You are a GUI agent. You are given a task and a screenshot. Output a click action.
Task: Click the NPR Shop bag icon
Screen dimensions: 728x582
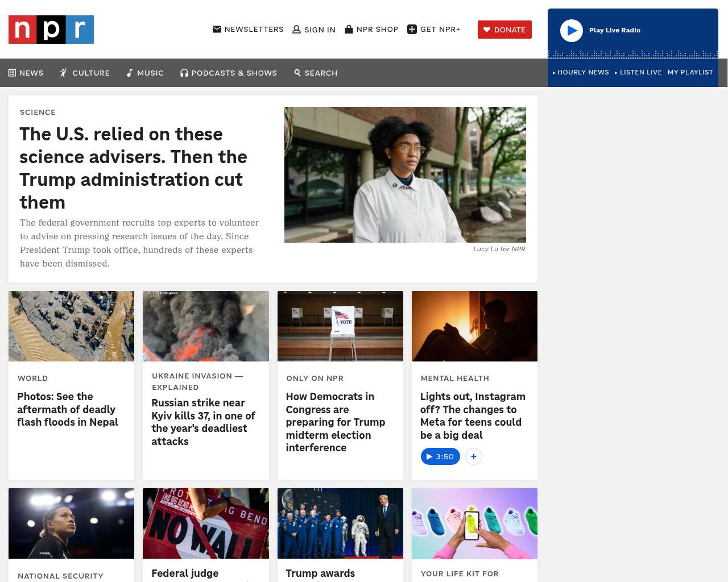[349, 29]
